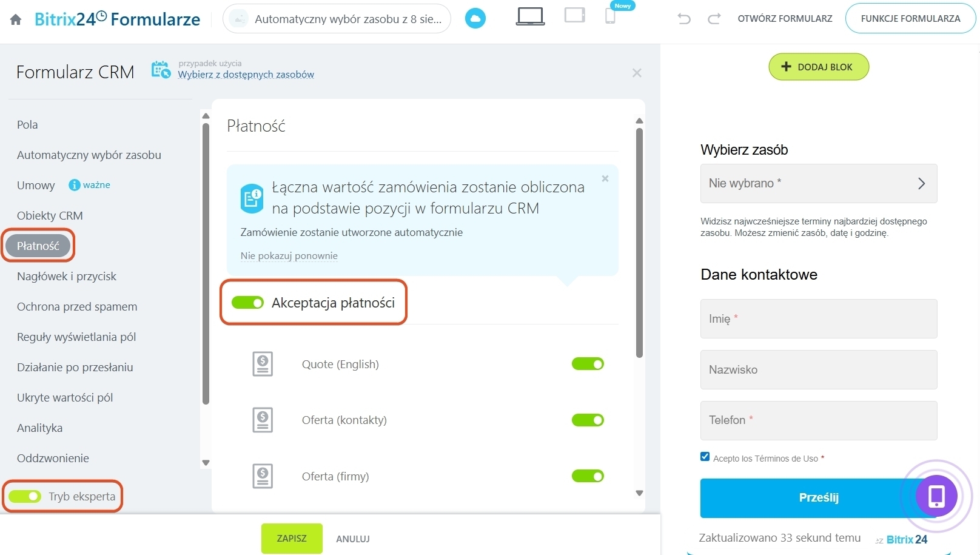Uncheck Acepto los Términos de Uso

pos(705,457)
